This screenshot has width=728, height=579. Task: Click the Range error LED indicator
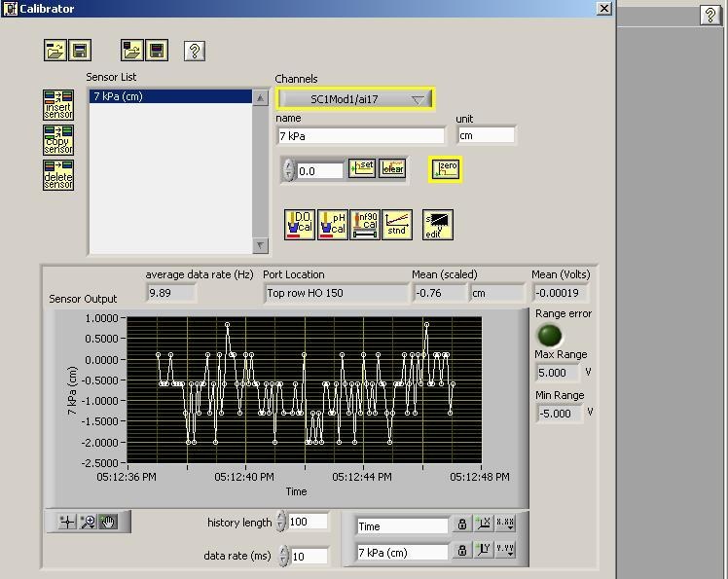click(x=549, y=335)
